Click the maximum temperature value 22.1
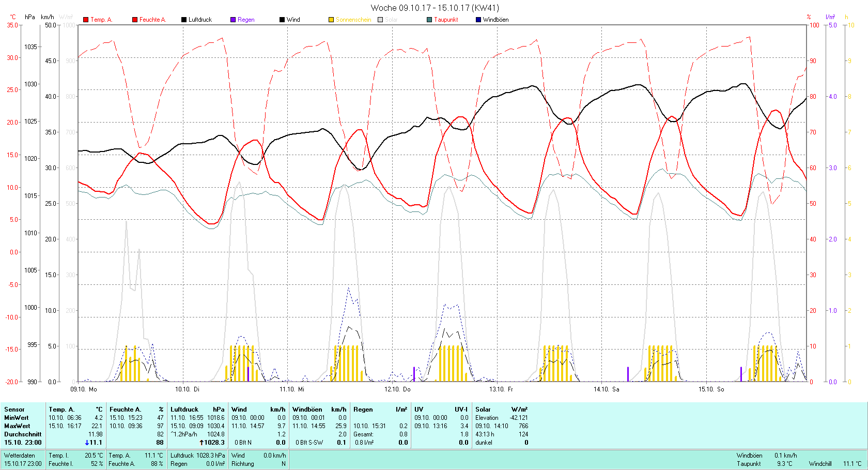This screenshot has height=470, width=868. click(x=97, y=426)
